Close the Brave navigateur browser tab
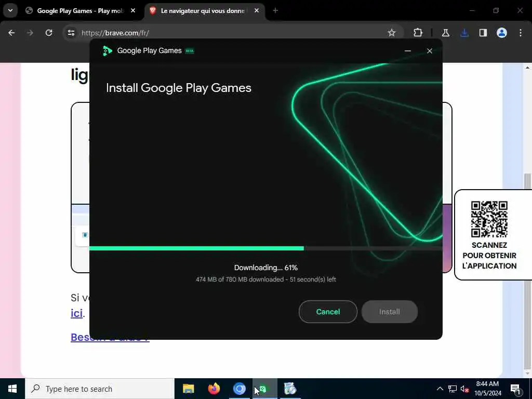This screenshot has width=532, height=399. tap(257, 11)
